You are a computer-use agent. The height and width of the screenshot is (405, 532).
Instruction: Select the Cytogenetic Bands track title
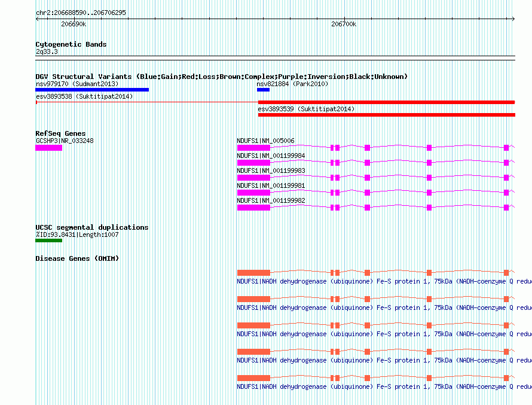click(71, 44)
